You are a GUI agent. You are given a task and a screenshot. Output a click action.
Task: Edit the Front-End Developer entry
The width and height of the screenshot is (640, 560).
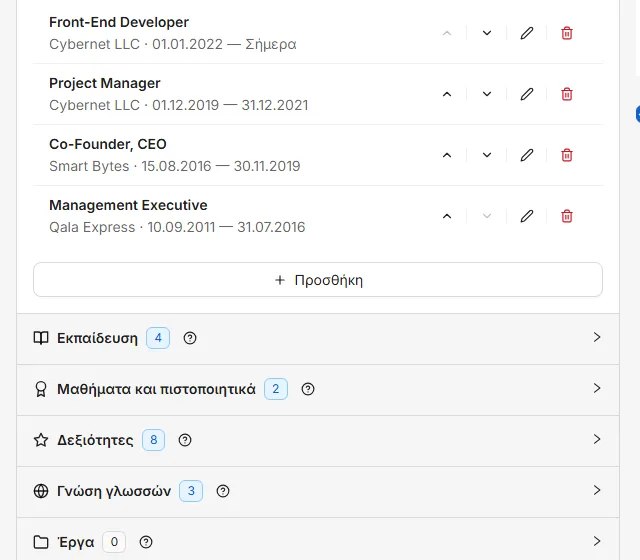(x=527, y=33)
